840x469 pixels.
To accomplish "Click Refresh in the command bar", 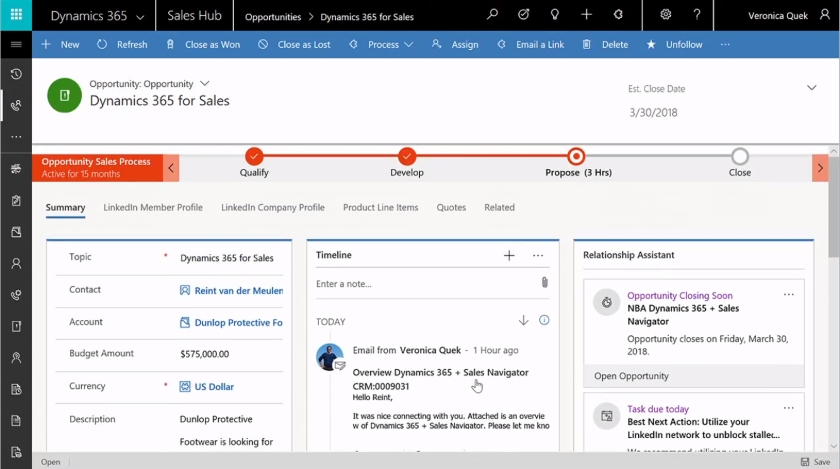I will tap(122, 44).
